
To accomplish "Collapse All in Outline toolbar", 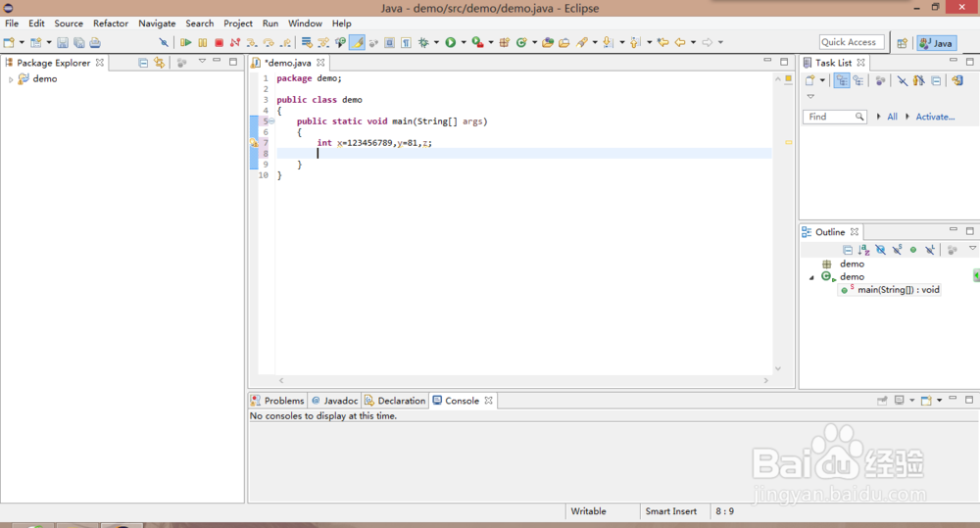I will click(848, 250).
